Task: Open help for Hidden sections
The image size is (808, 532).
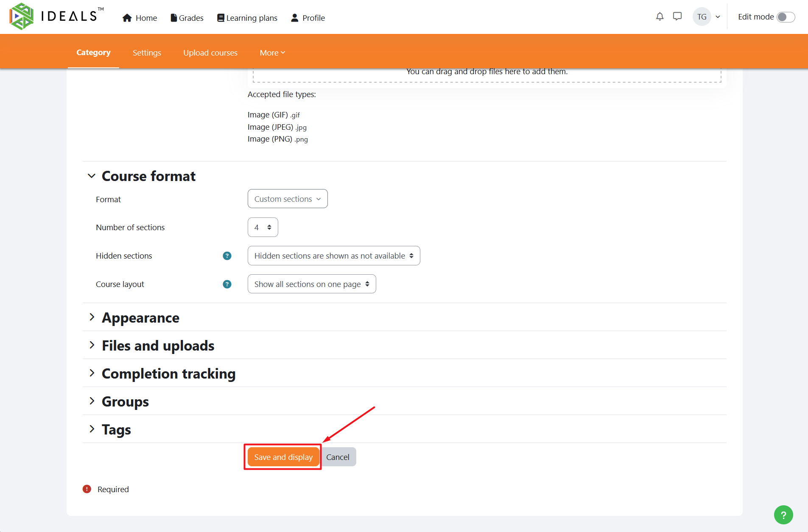Action: click(x=227, y=256)
